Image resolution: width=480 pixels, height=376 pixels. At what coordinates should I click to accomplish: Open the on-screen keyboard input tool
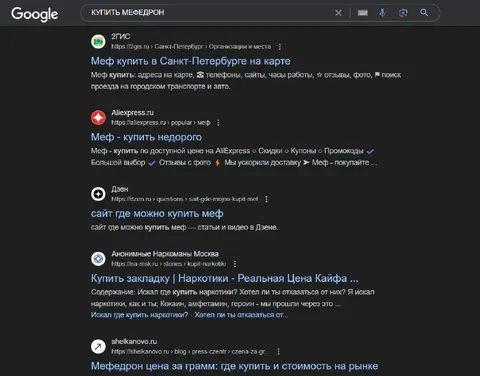363,13
